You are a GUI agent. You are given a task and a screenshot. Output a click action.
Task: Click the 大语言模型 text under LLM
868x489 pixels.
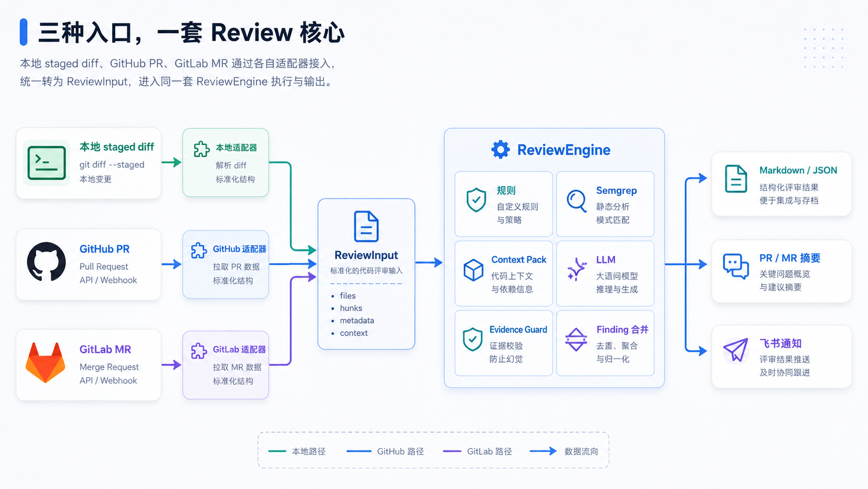click(x=617, y=276)
